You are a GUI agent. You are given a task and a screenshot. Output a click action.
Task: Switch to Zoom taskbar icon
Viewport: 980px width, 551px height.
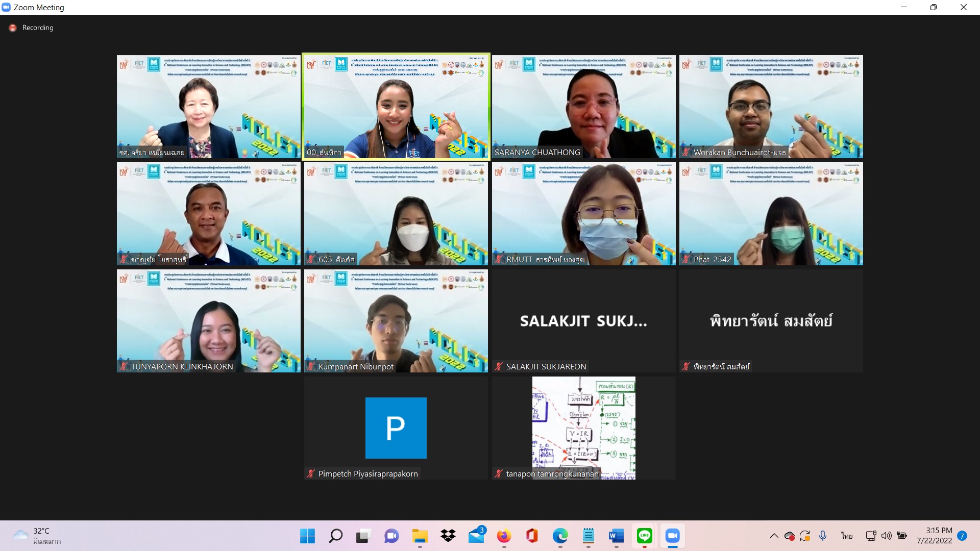[x=672, y=536]
